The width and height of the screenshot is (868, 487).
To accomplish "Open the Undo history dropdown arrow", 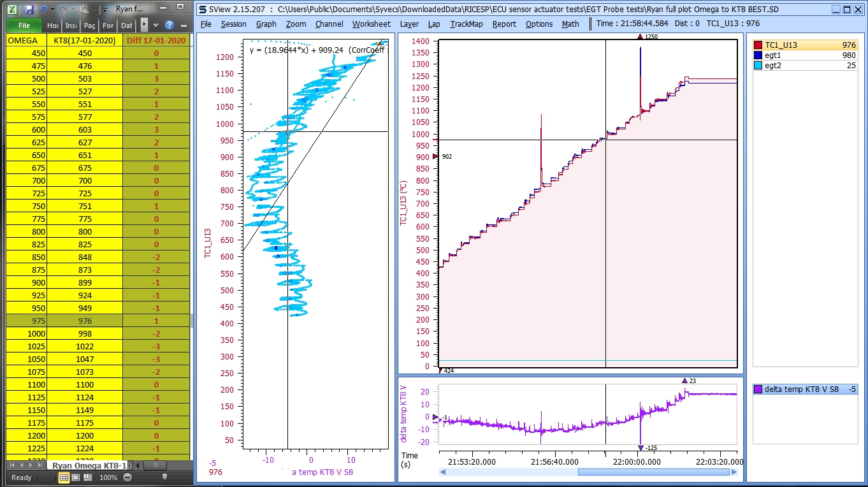I will [x=52, y=10].
